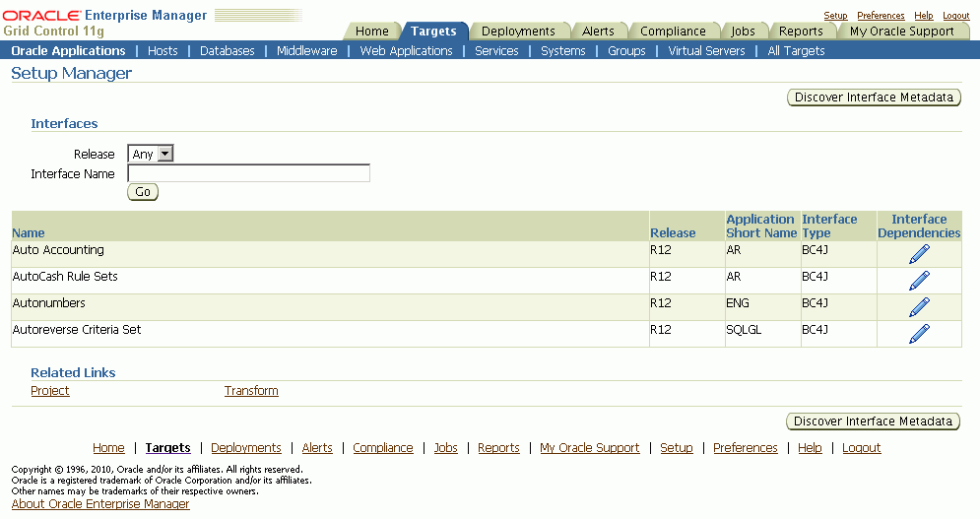Edit dependencies for Autoreverse Criteria Set row
This screenshot has width=980, height=519.
919,334
